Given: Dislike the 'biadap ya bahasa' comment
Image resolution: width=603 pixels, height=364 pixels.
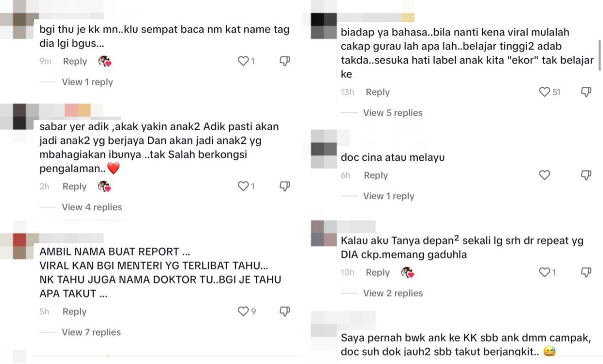Looking at the screenshot, I should coord(586,92).
